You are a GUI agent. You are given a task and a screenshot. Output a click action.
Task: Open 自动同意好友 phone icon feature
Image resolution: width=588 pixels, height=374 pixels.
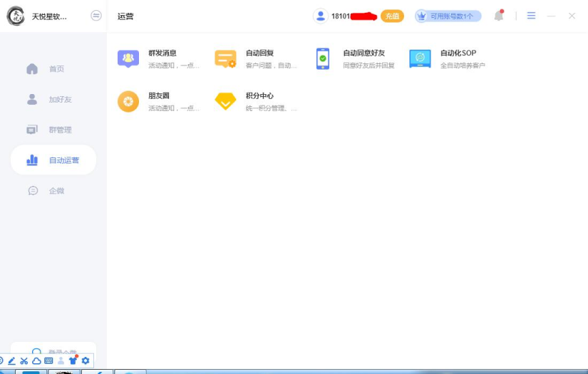pyautogui.click(x=323, y=58)
